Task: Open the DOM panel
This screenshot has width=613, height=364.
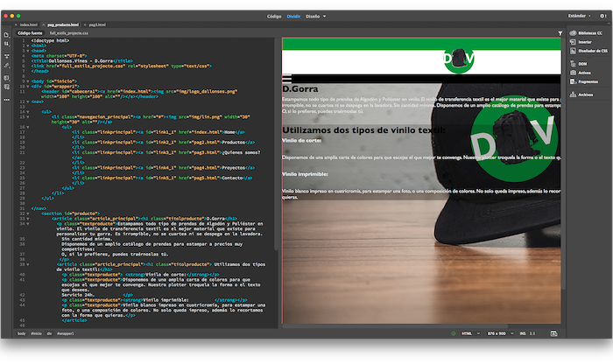Action: 579,64
